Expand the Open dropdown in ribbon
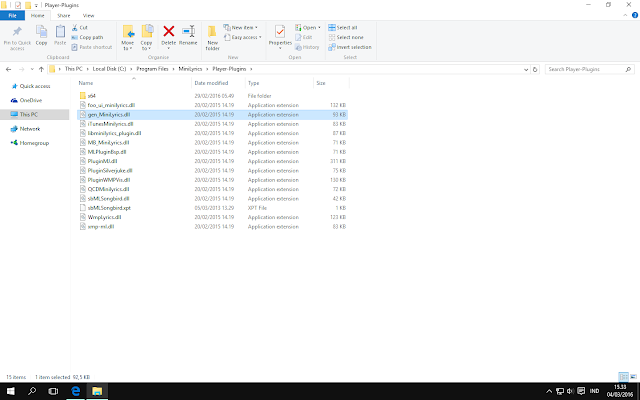The width and height of the screenshot is (640, 400). point(308,27)
